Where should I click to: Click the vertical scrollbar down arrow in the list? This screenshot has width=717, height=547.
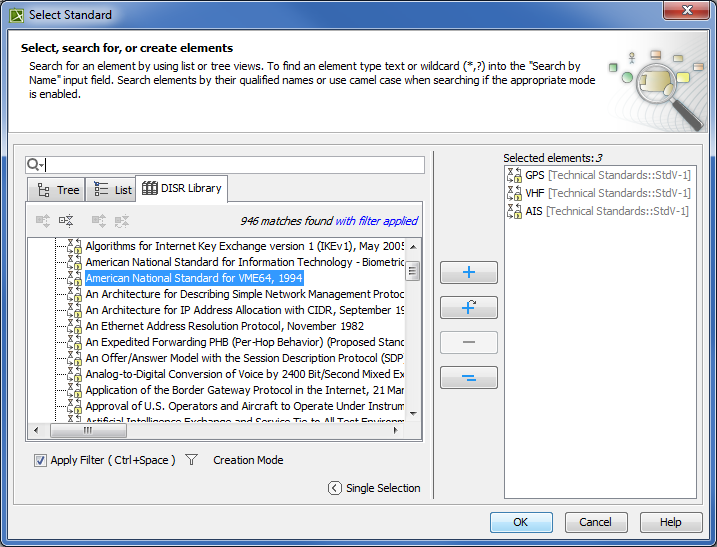(x=413, y=413)
